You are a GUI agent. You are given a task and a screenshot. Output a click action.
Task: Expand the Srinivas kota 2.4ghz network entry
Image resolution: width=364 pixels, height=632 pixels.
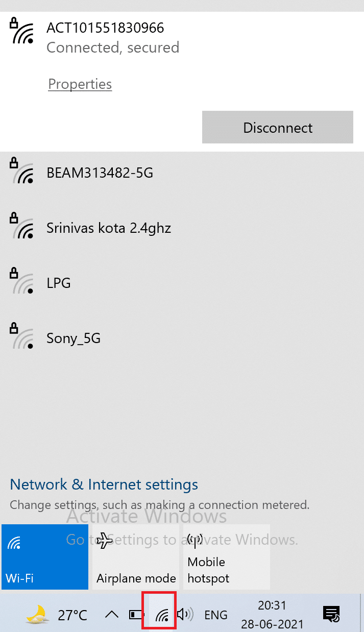coord(109,228)
